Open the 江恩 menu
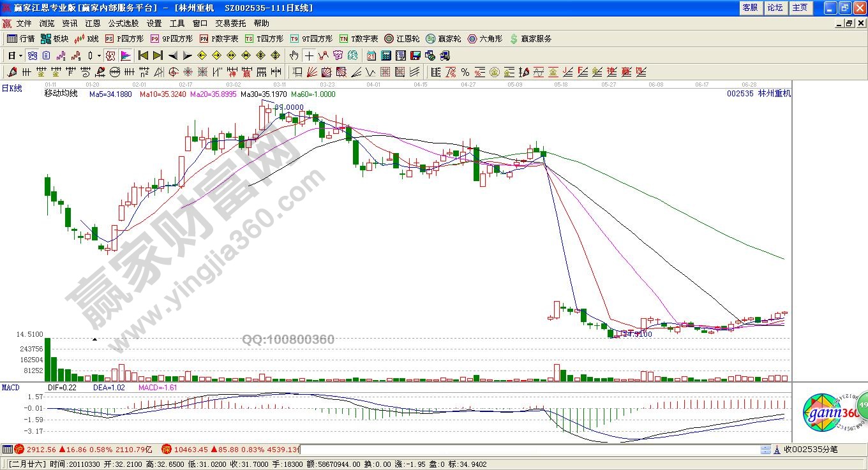Viewport: 868px width, 470px height. pos(93,24)
